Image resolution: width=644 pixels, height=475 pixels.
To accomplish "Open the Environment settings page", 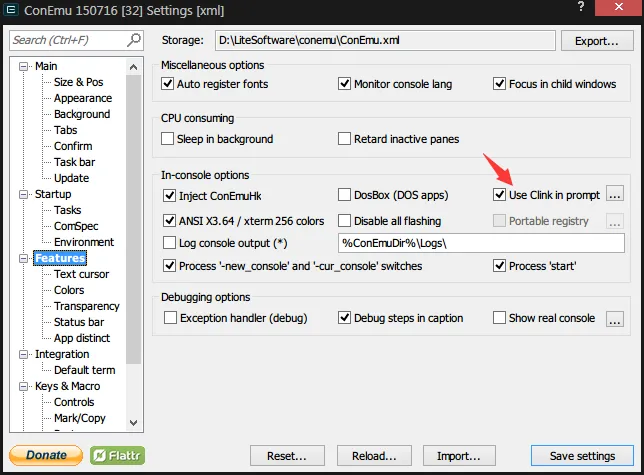I will pos(84,242).
